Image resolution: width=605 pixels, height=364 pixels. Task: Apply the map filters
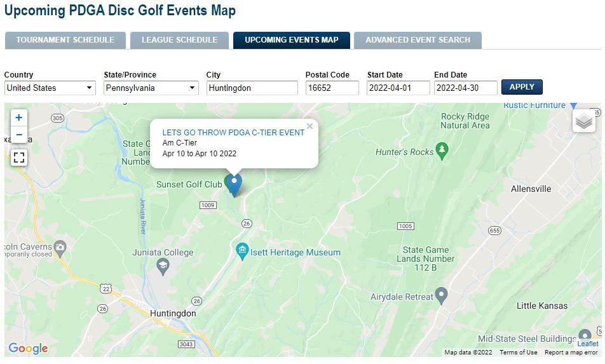(x=522, y=87)
